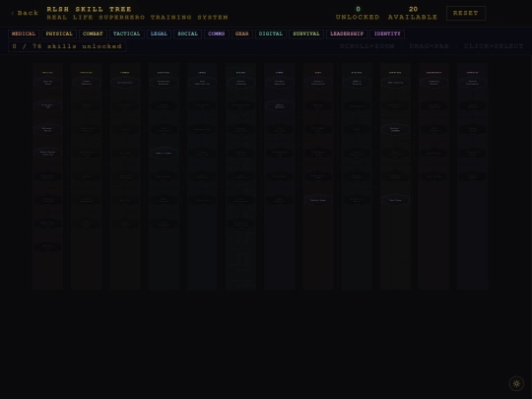Select the bottom skill node in Gear column

(x=318, y=200)
